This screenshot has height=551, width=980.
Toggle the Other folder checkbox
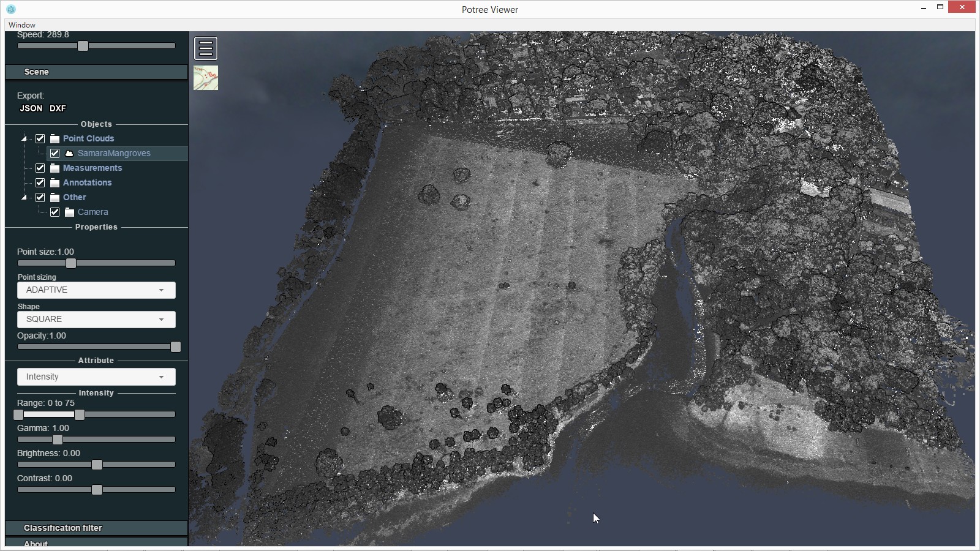40,197
